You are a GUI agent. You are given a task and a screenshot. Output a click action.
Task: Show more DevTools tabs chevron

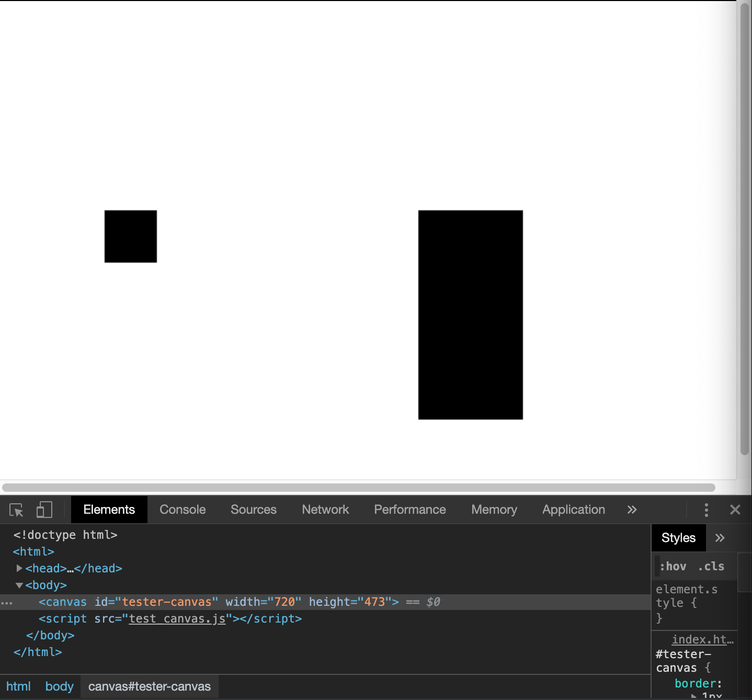pos(632,510)
